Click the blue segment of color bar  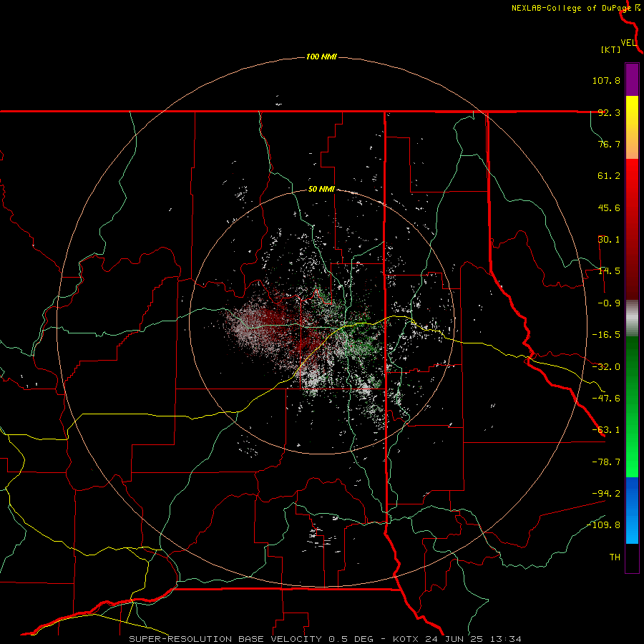[x=632, y=510]
